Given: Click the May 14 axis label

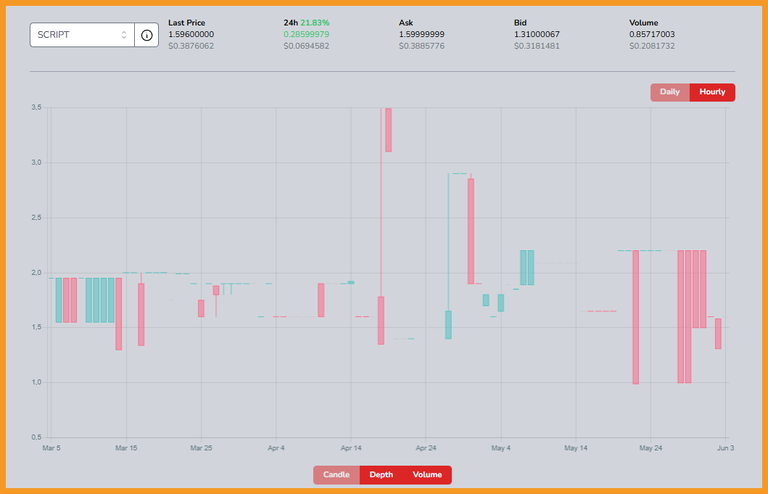Looking at the screenshot, I should 576,448.
